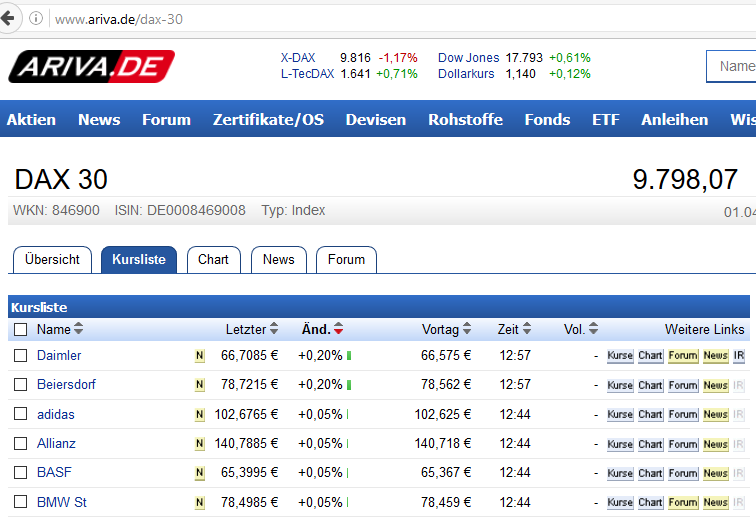This screenshot has height=519, width=756.
Task: Open Kurse link in BMW St row
Action: [620, 503]
